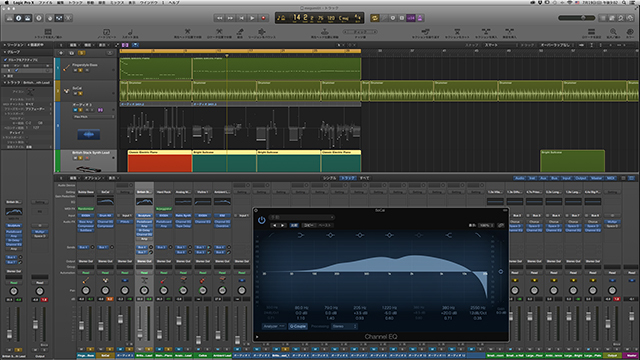Solo the SoCal track
Viewport: 640px width, 360px height.
[x=80, y=93]
